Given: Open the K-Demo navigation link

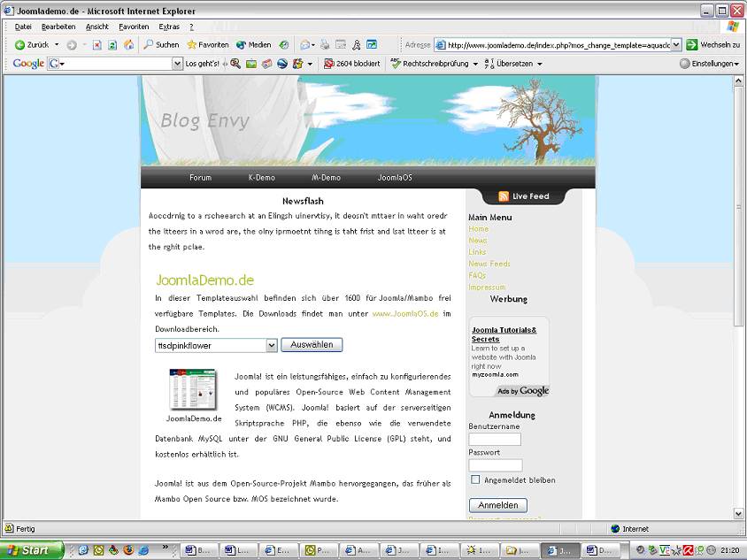Looking at the screenshot, I should 262,178.
